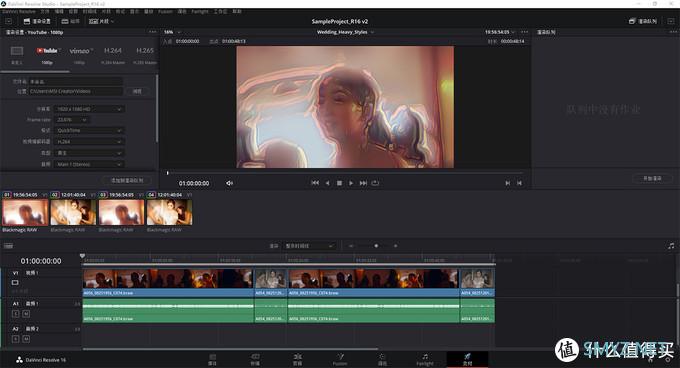The width and height of the screenshot is (680, 368).
Task: Click the timeline view options icon
Action: pos(8,246)
